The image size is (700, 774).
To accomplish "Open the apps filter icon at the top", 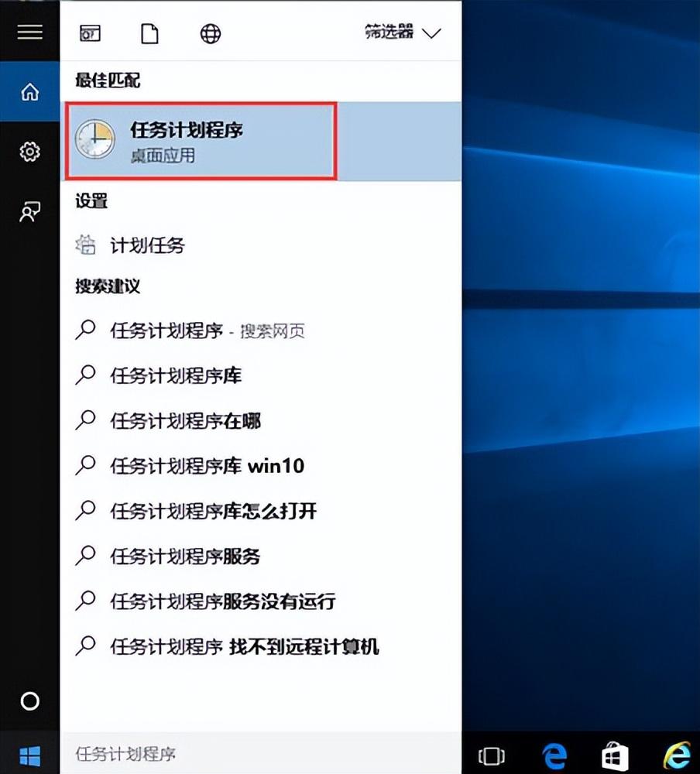I will [x=90, y=33].
